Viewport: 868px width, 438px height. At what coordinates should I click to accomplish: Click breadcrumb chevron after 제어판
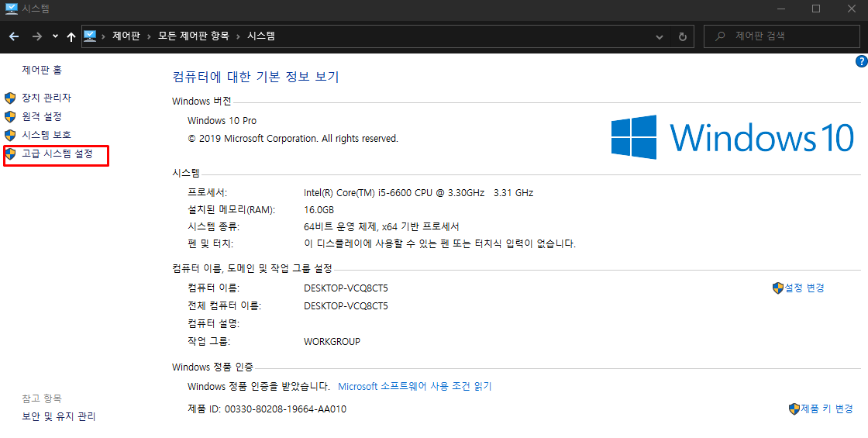[x=149, y=36]
